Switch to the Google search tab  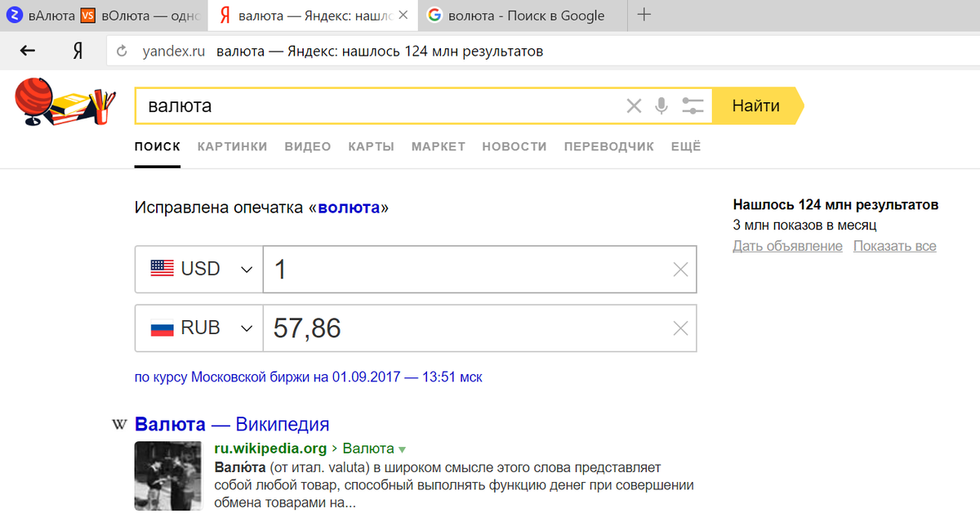(x=523, y=16)
